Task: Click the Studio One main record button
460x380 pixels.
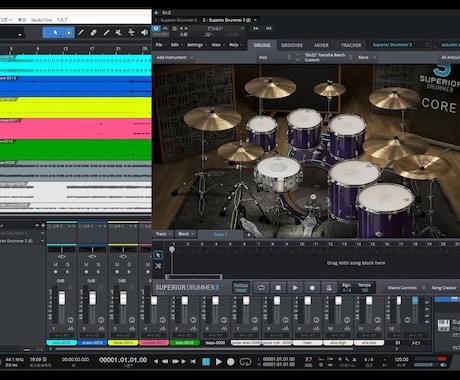Action: (x=231, y=361)
